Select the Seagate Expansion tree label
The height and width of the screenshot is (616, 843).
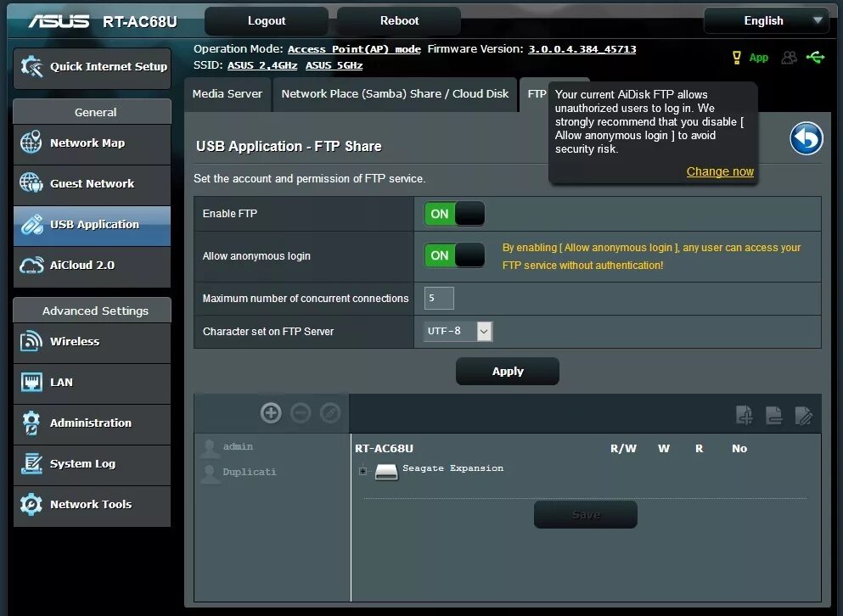[x=452, y=468]
